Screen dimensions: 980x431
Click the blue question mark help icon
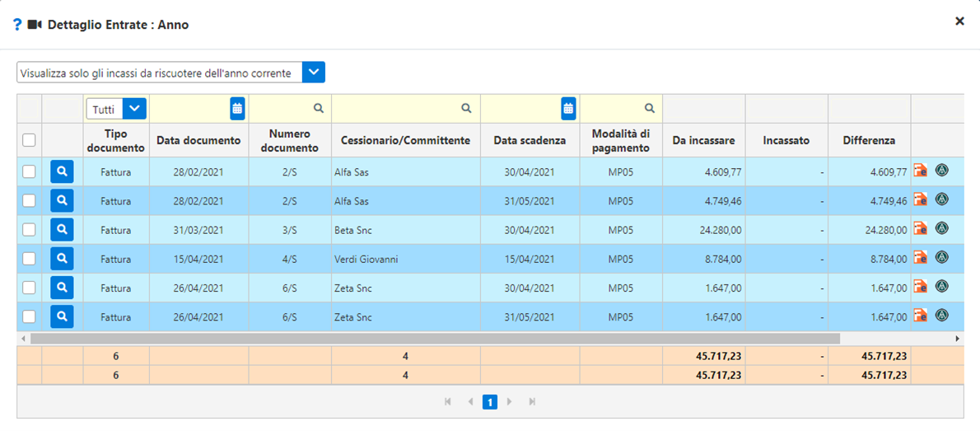tap(17, 25)
